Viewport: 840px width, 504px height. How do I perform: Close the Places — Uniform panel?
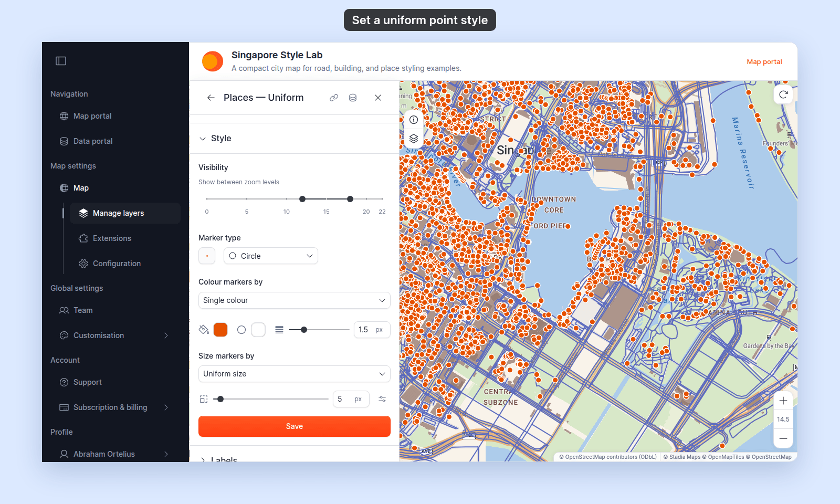[x=378, y=98]
